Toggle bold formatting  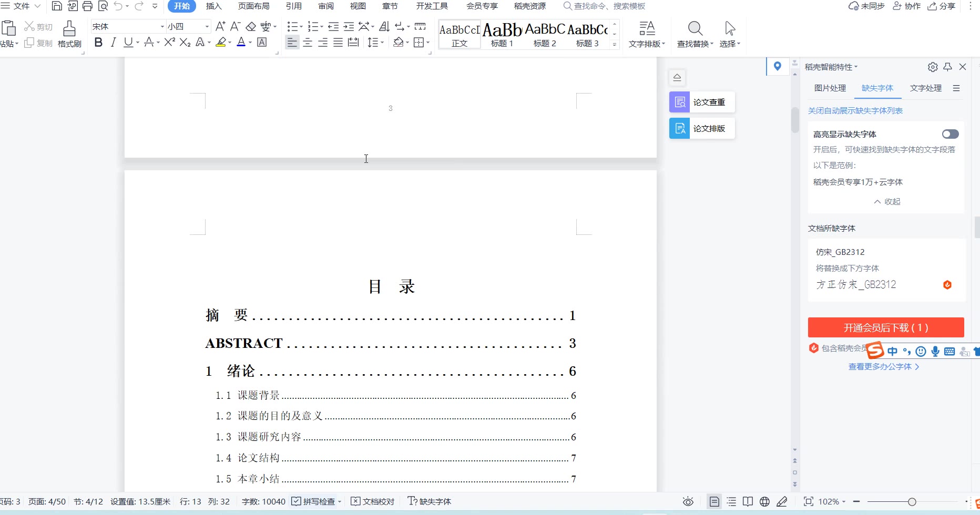98,43
